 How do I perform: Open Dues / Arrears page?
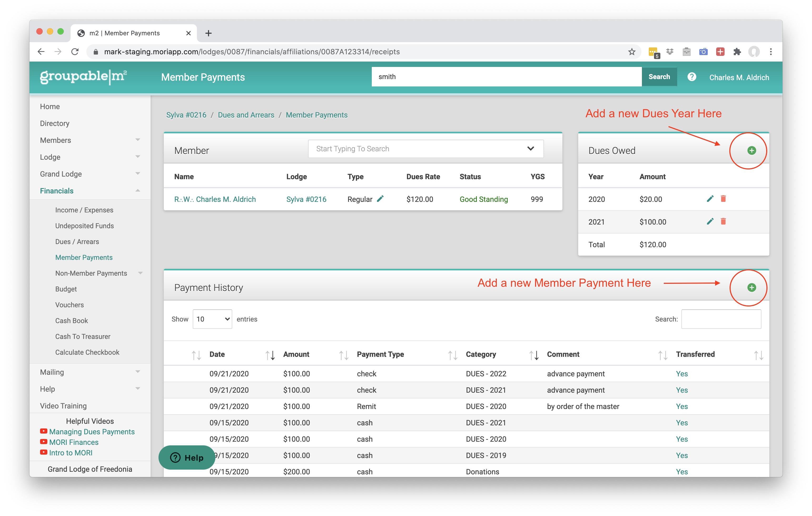coord(77,242)
